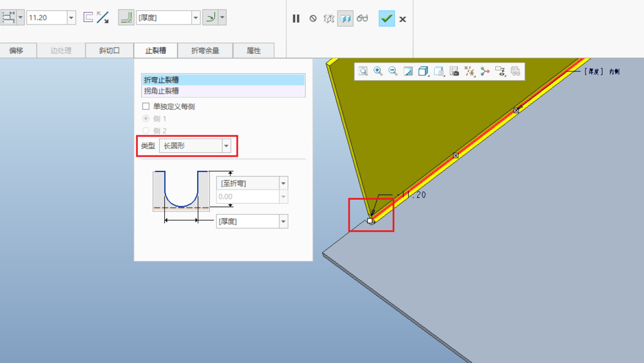644x363 pixels.
Task: Open the 类型 长圆形 dropdown
Action: 226,146
